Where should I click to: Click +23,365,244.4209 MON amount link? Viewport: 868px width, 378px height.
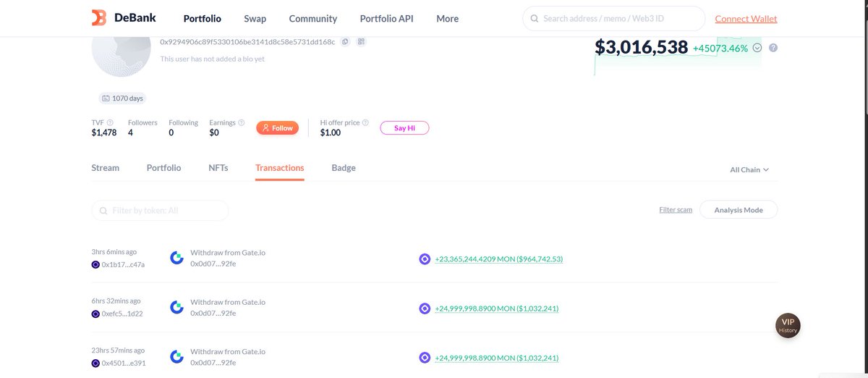[x=499, y=259]
